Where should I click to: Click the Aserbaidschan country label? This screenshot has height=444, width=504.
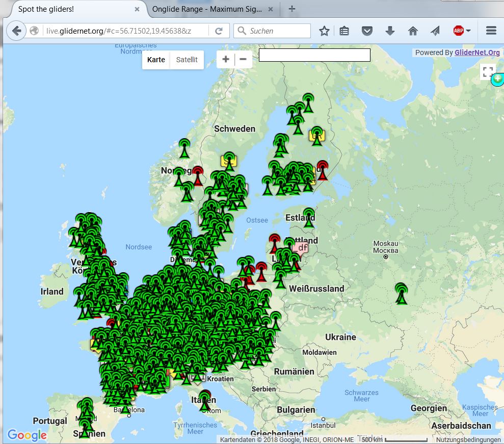[x=461, y=426]
